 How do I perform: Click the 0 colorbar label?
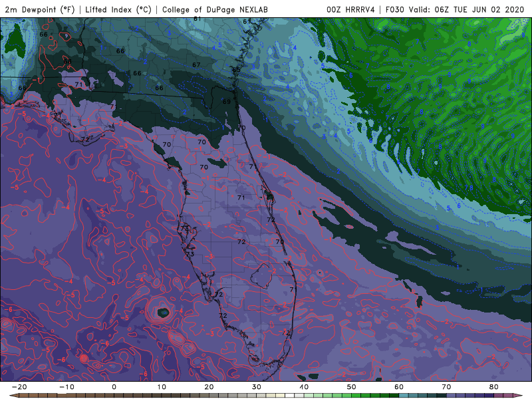[114, 387]
